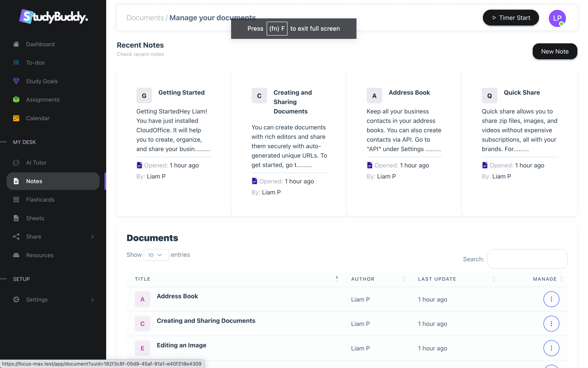Select the Study Goals diamond icon
This screenshot has width=588, height=368.
[16, 81]
